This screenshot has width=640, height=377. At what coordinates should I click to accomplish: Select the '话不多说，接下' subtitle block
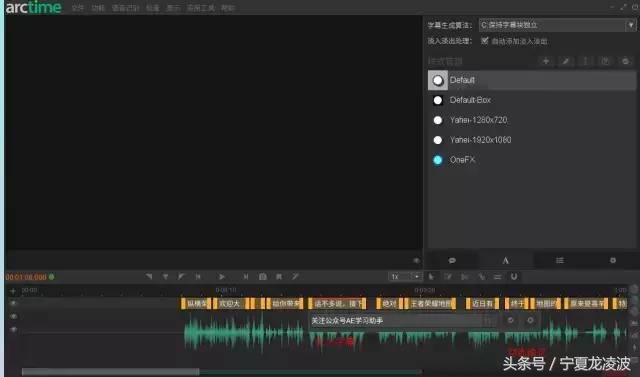click(337, 304)
